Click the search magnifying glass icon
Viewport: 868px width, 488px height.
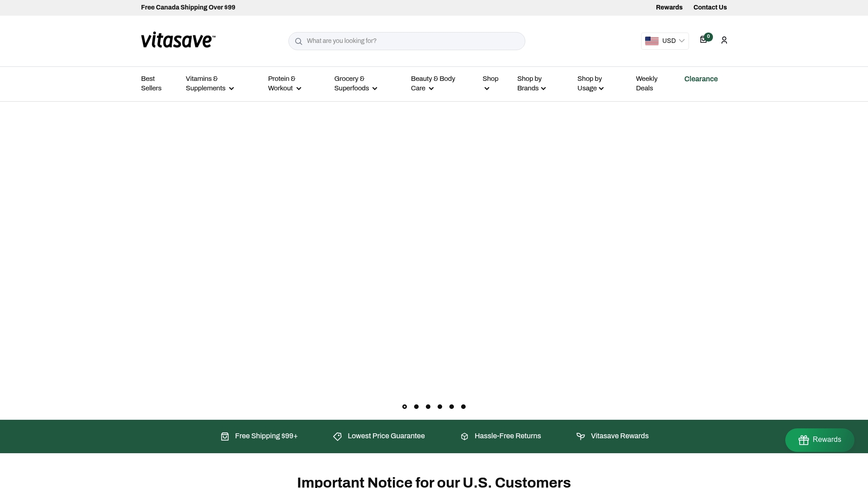[299, 41]
